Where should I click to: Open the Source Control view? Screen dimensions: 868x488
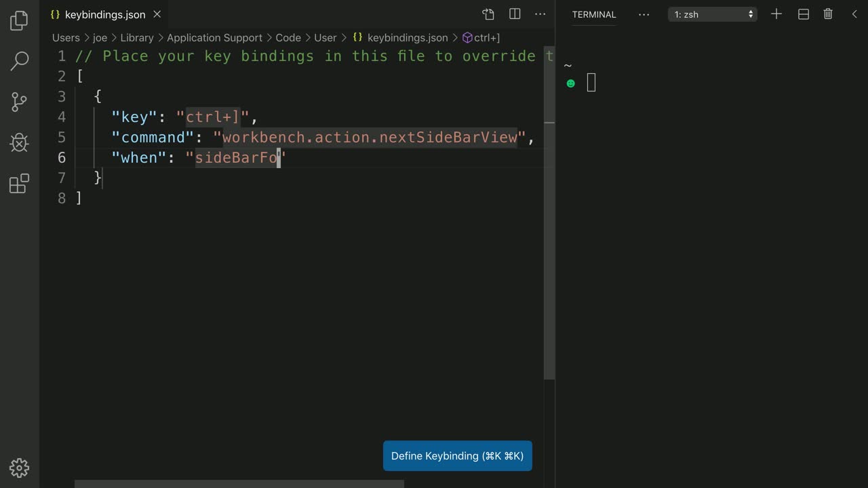19,102
